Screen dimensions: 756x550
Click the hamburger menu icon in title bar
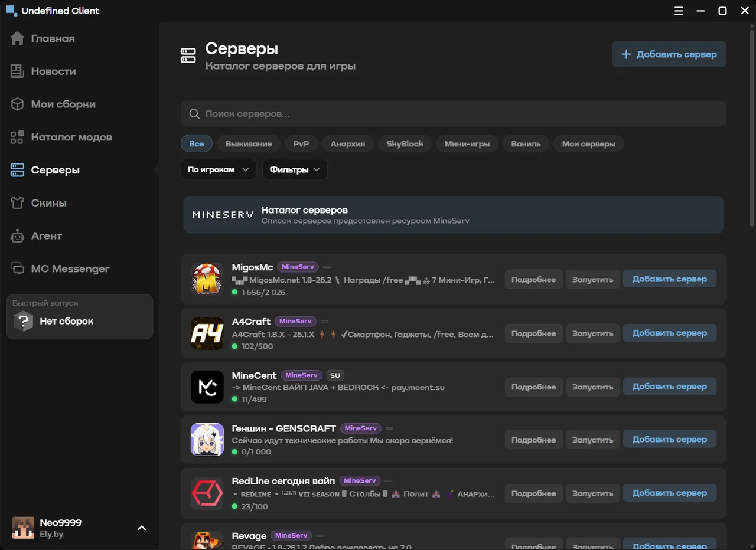click(x=679, y=11)
